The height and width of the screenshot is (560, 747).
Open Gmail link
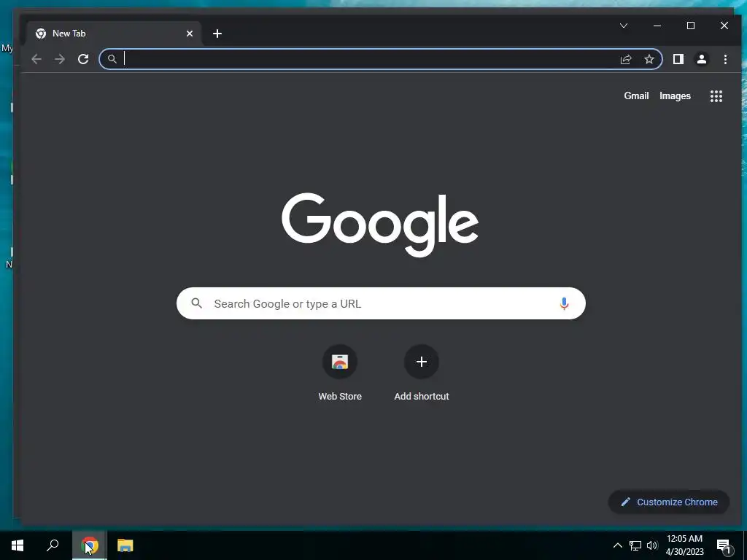click(x=636, y=96)
